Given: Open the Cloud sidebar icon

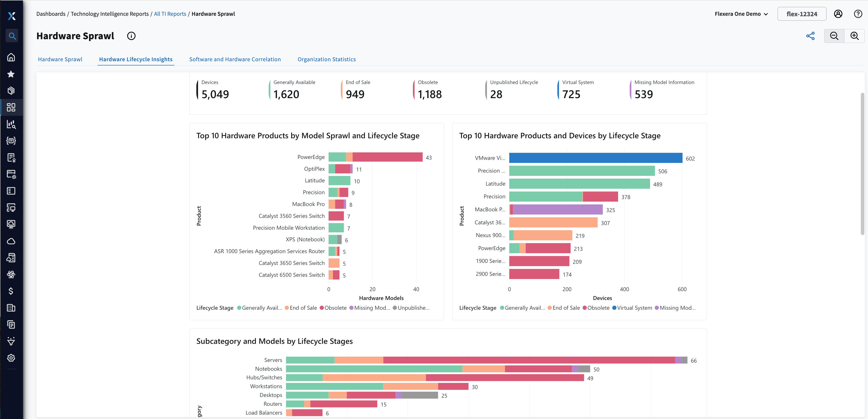Looking at the screenshot, I should (x=11, y=241).
